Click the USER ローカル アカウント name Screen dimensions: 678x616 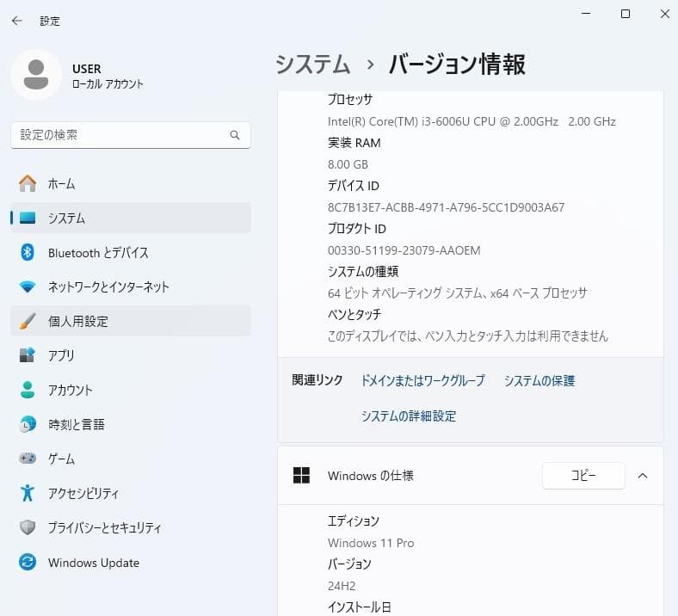click(x=108, y=76)
